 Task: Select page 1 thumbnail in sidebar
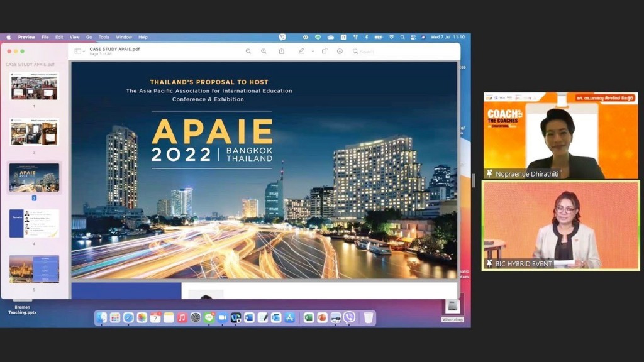(x=34, y=86)
